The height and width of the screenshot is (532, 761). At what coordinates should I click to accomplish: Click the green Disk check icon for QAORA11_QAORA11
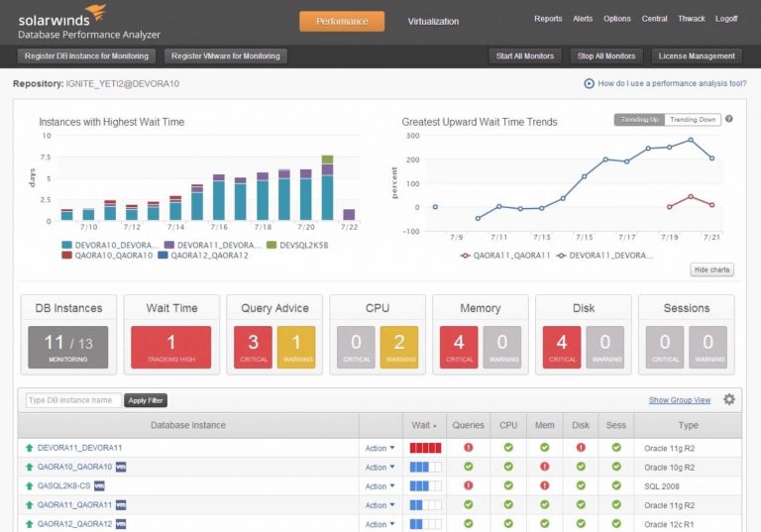point(581,505)
